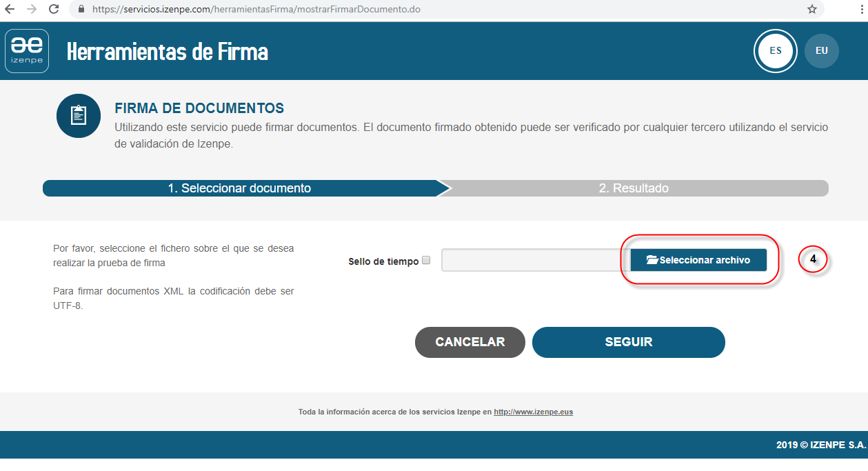
Task: Click the SEGUIR button
Action: 629,342
